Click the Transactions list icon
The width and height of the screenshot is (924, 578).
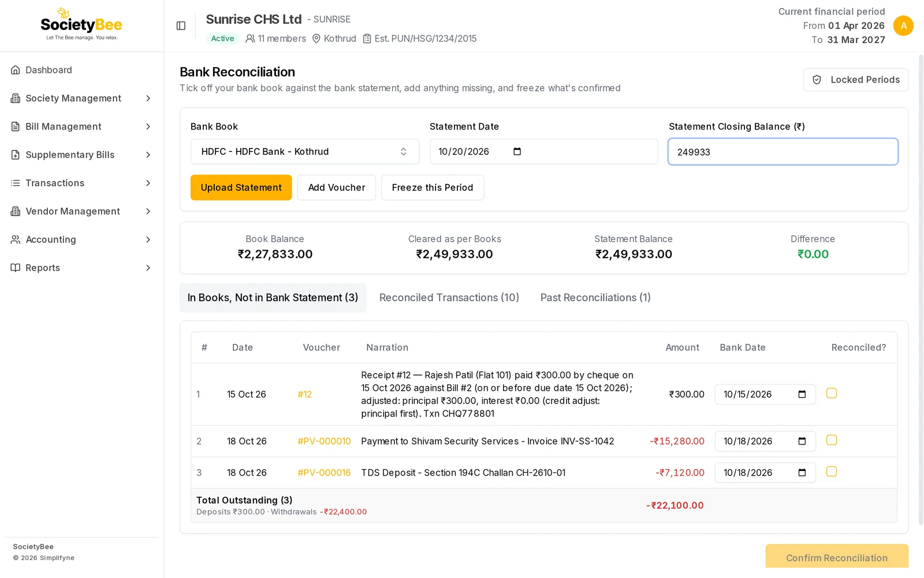[16, 183]
